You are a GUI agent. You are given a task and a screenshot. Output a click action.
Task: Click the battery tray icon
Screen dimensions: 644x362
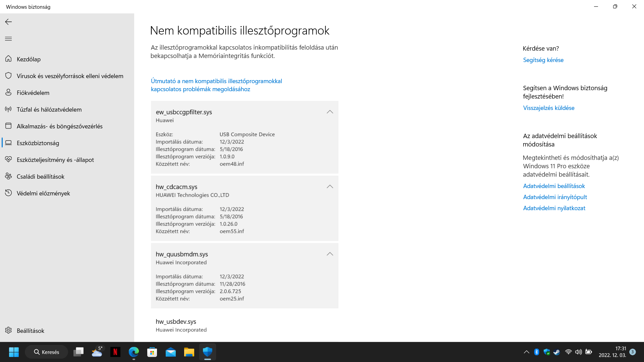coord(589,352)
